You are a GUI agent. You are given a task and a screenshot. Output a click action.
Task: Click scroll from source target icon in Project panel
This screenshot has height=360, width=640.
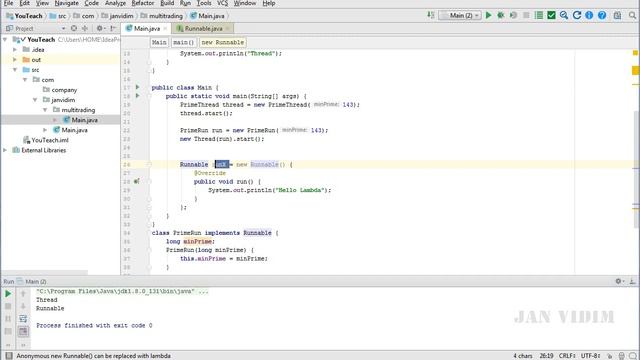[x=73, y=29]
